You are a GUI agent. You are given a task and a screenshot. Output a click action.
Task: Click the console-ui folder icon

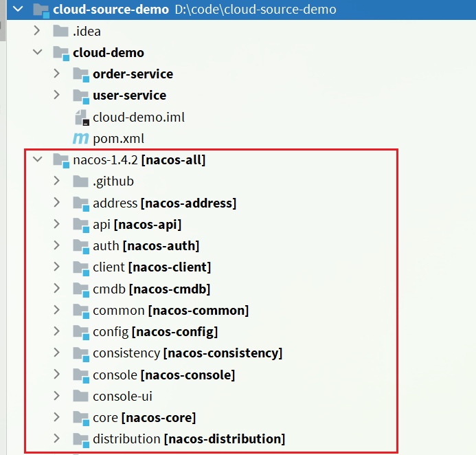click(x=81, y=397)
